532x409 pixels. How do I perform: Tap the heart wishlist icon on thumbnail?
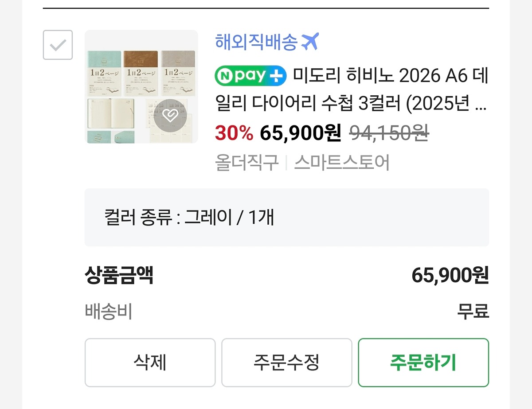point(170,116)
